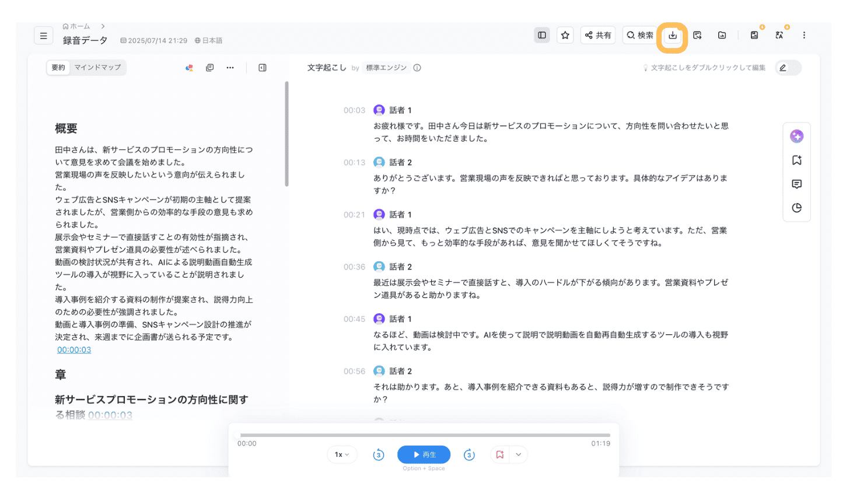Jump to the 00:45 transcript timestamp

click(x=354, y=319)
